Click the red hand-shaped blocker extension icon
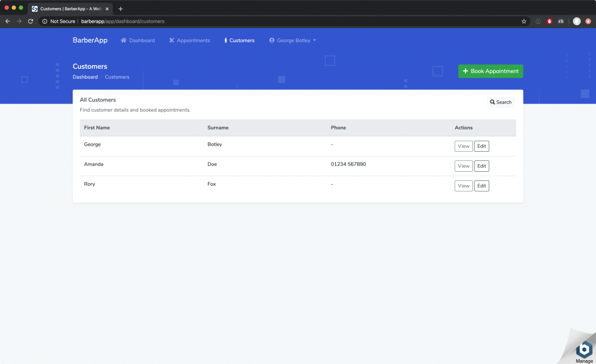 coord(549,21)
